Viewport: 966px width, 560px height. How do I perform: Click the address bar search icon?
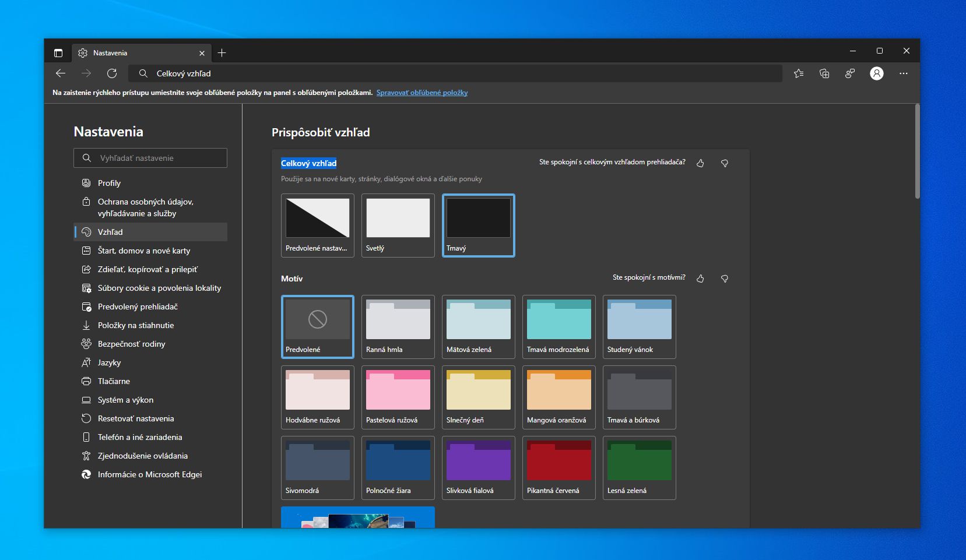point(143,73)
